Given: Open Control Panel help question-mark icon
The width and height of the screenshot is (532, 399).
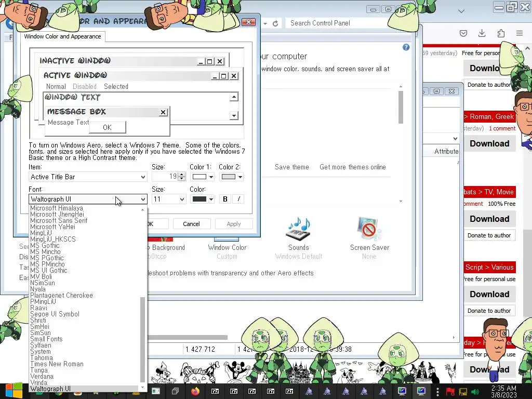Looking at the screenshot, I should (x=406, y=47).
